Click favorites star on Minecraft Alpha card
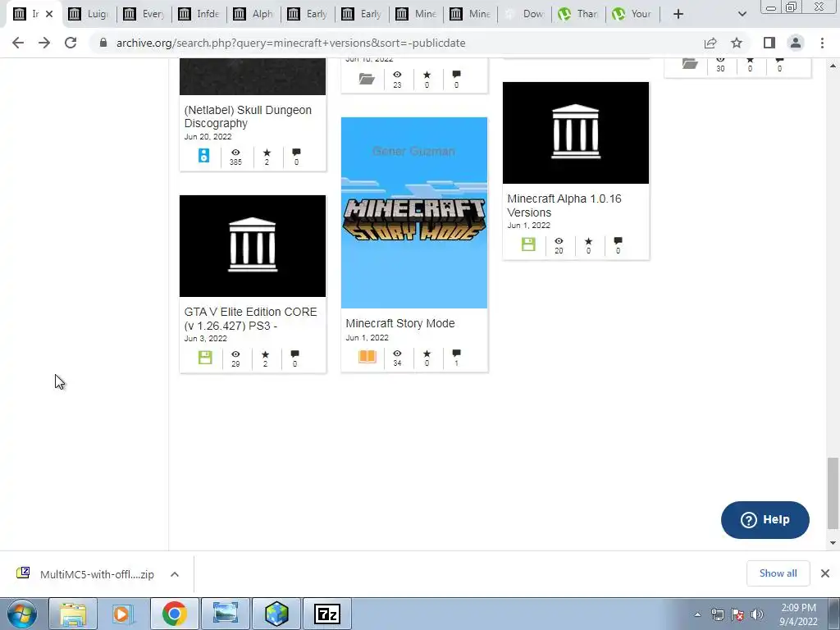Viewport: 840px width, 630px height. coord(589,242)
